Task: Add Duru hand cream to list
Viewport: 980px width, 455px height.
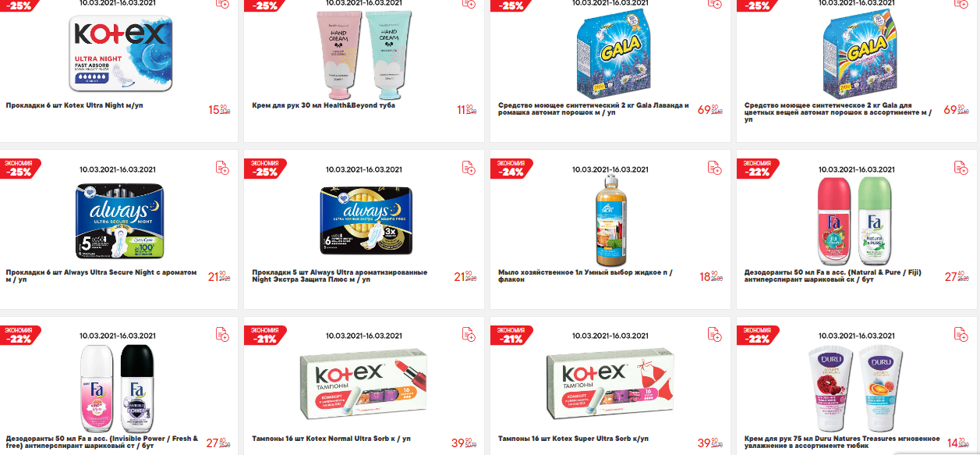Action: pos(961,334)
